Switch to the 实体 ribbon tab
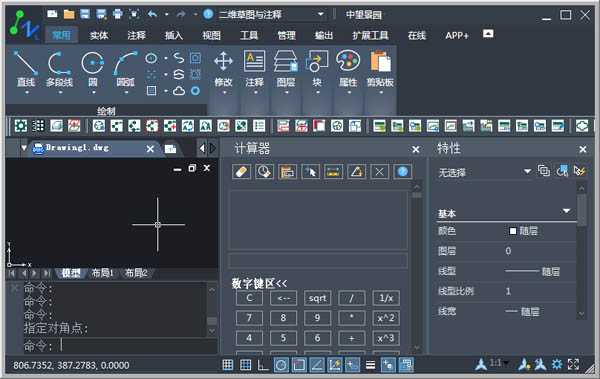The width and height of the screenshot is (600, 379). point(99,36)
